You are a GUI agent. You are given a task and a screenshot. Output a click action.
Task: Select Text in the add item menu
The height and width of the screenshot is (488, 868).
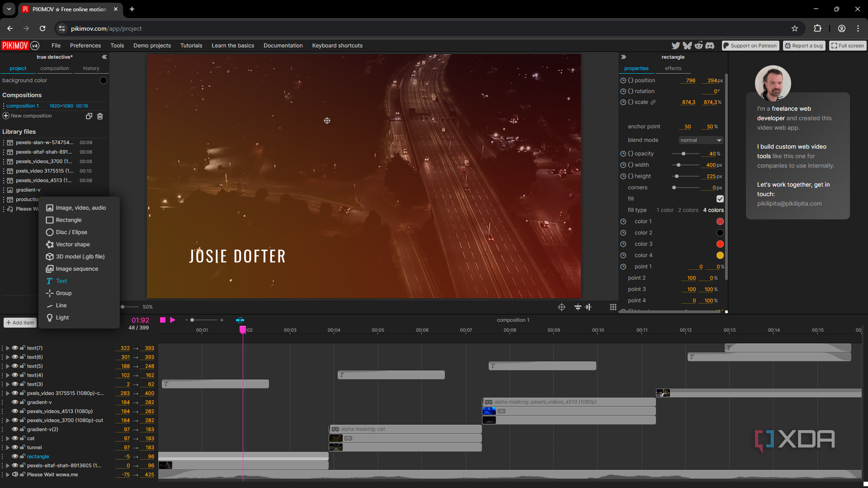point(62,281)
